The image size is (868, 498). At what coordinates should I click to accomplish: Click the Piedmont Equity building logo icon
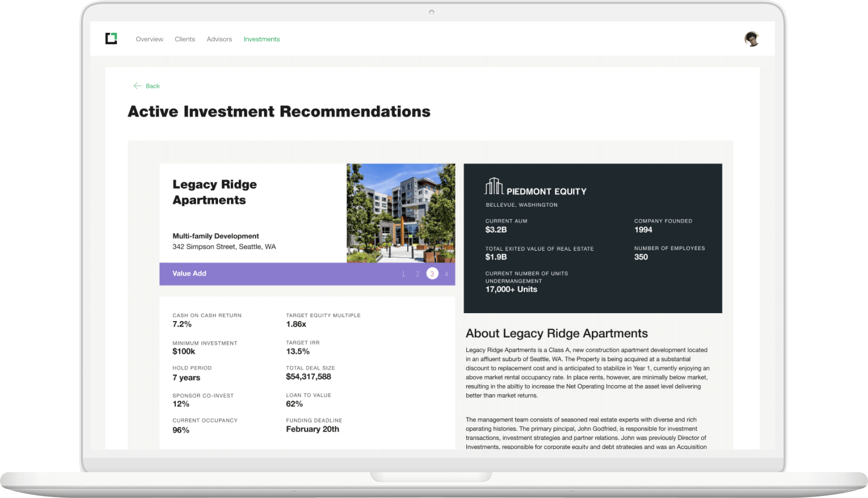[x=494, y=186]
